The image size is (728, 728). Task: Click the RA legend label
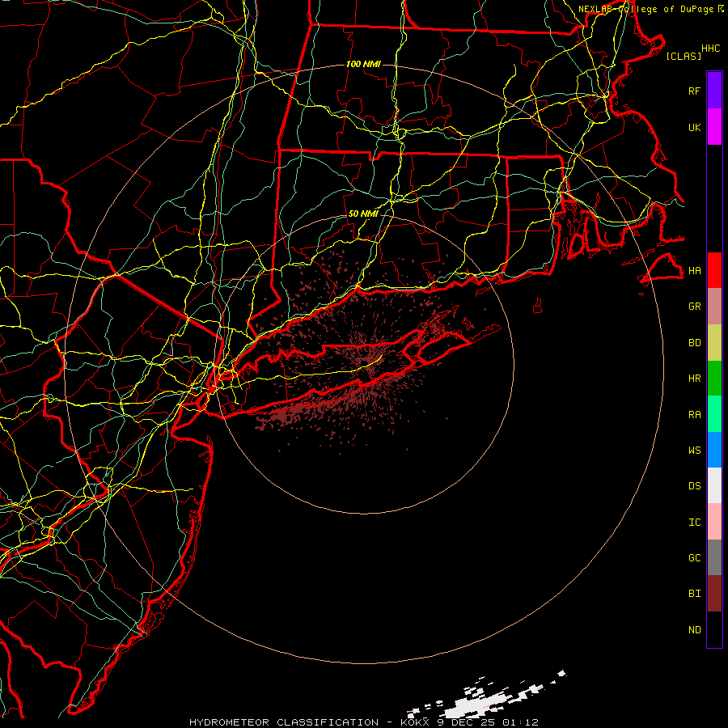pyautogui.click(x=695, y=415)
